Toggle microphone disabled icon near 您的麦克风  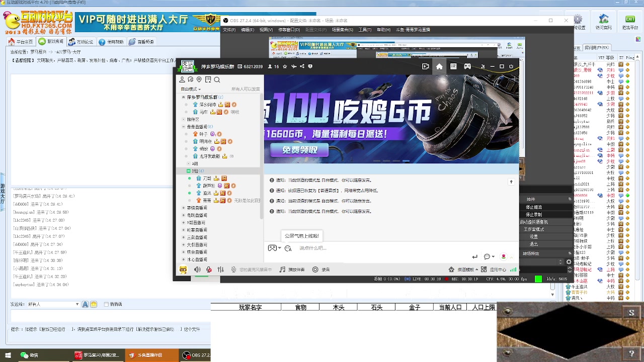tap(233, 269)
